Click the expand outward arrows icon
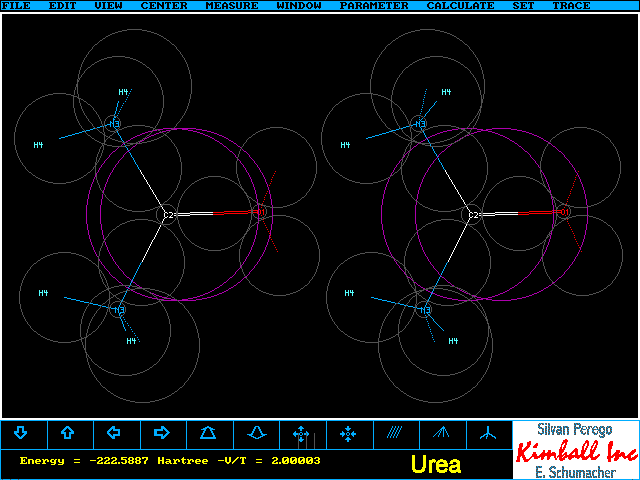Screen dimensions: 640x480 point(301,434)
